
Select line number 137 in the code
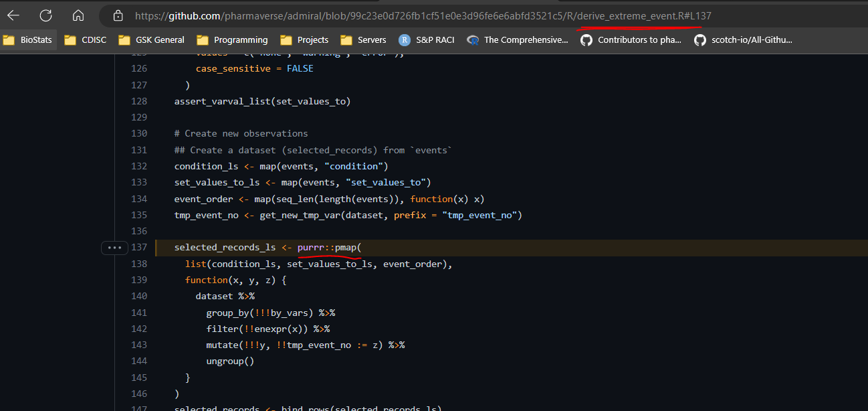138,247
